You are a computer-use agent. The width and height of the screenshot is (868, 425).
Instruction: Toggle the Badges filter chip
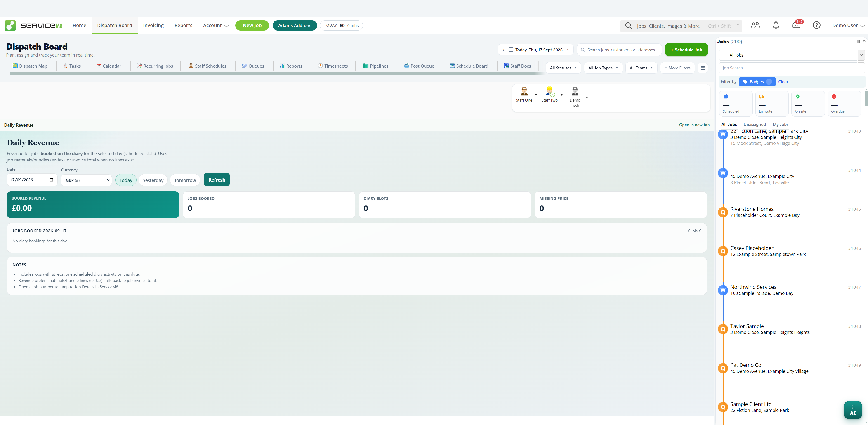pos(757,82)
